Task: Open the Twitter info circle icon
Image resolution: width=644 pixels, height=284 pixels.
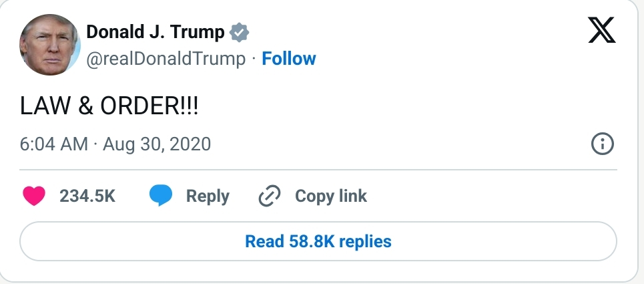Action: point(602,144)
